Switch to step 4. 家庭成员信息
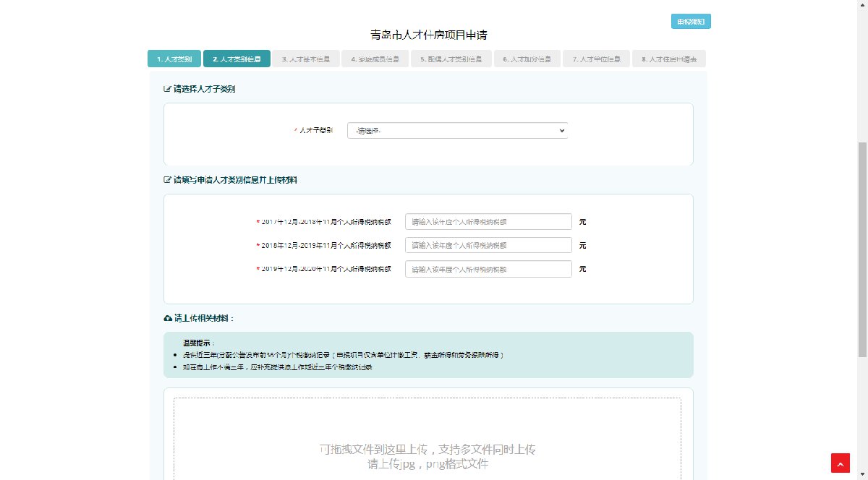 tap(375, 59)
